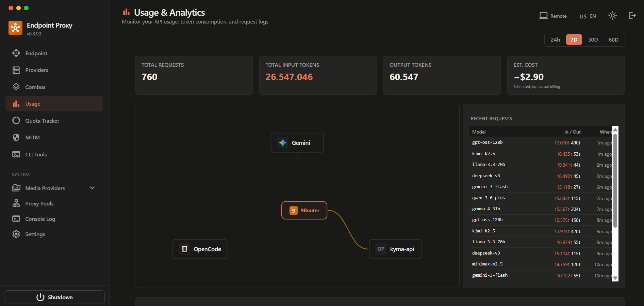644x306 pixels.
Task: Open the US EN language selector
Action: pyautogui.click(x=588, y=16)
